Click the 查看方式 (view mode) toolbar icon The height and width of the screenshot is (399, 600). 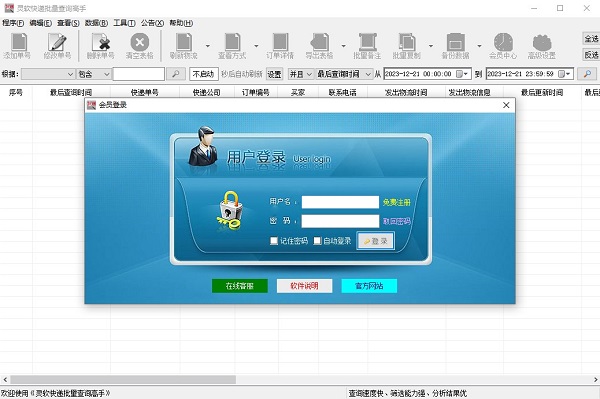coord(232,46)
